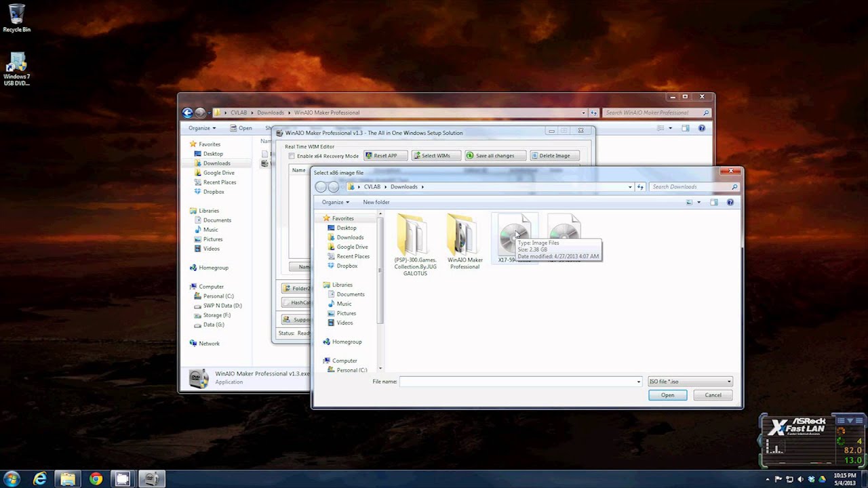Open Organize menu in Explorer window
This screenshot has height=488, width=868.
point(202,128)
